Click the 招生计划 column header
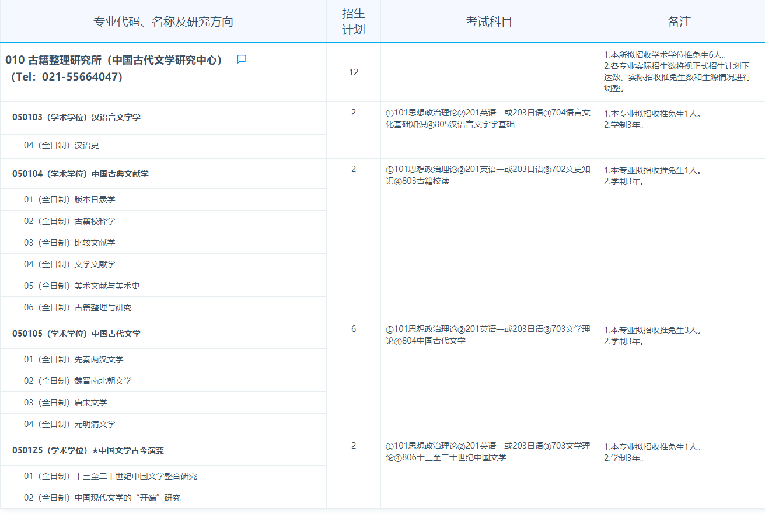The height and width of the screenshot is (532, 765). tap(353, 22)
